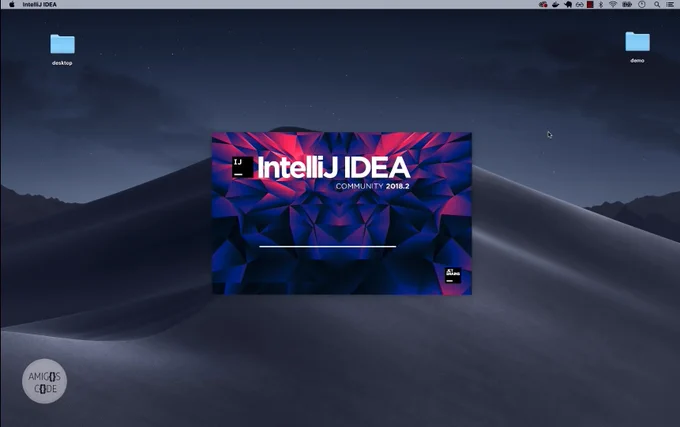Click the IJ logo on the splash screen
This screenshot has height=427, width=680.
click(242, 167)
